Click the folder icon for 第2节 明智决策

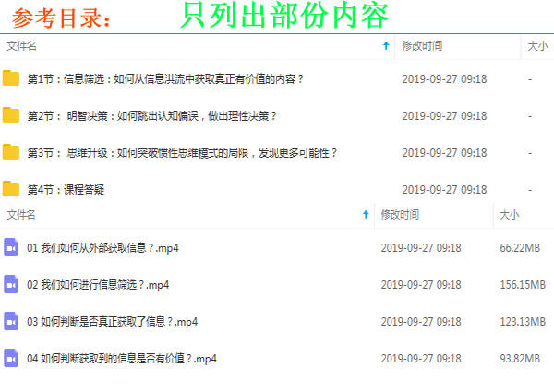11,115
